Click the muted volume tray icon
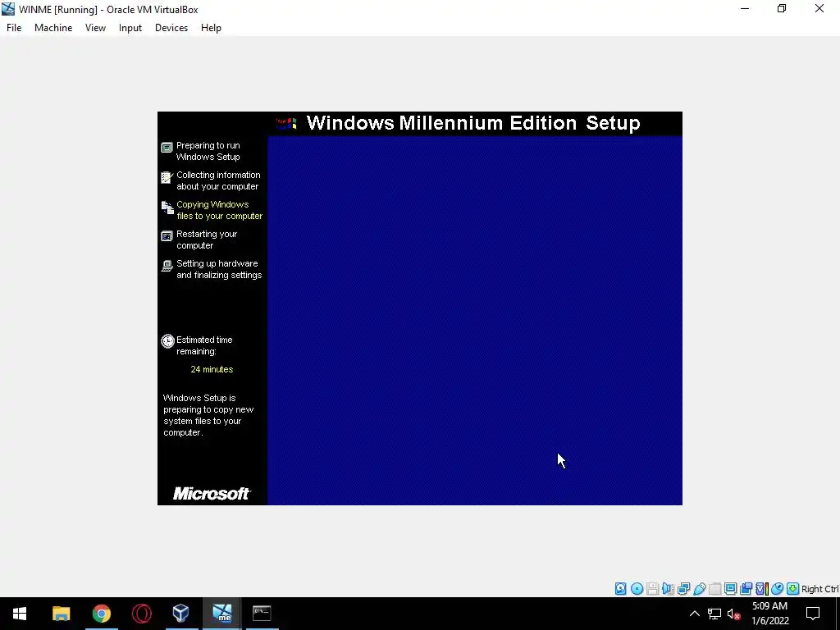The width and height of the screenshot is (840, 630). 734,614
